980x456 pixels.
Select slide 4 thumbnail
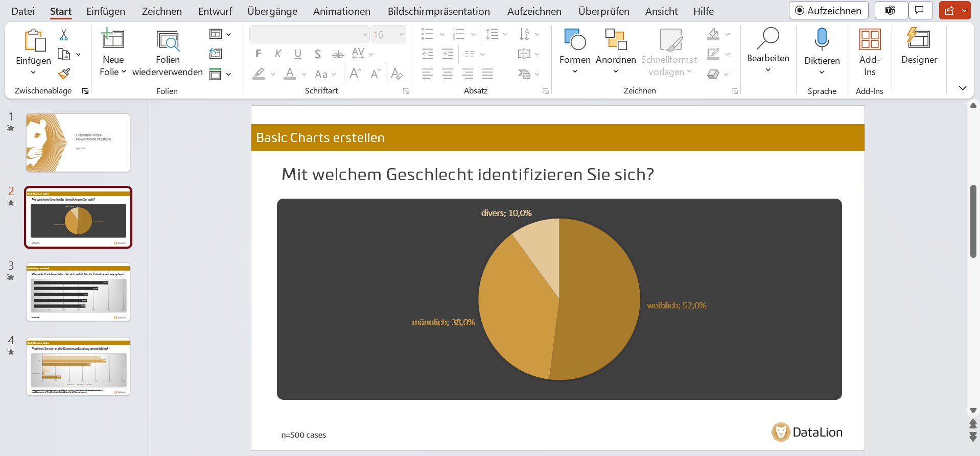78,366
